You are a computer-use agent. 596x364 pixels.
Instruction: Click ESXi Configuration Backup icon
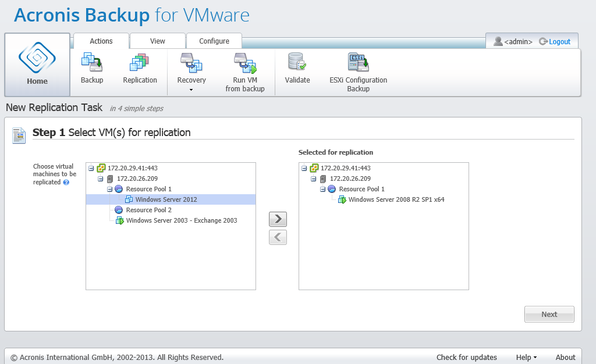(358, 63)
